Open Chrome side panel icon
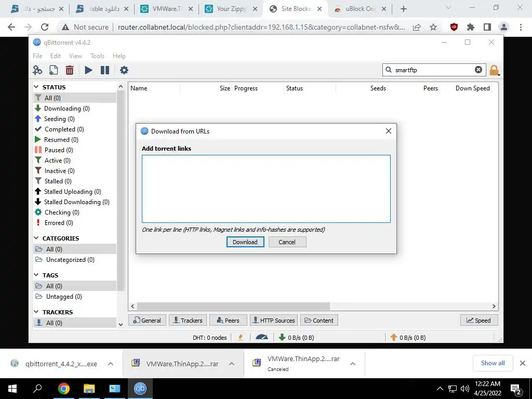Viewport: 532px width, 399px height. (x=487, y=27)
